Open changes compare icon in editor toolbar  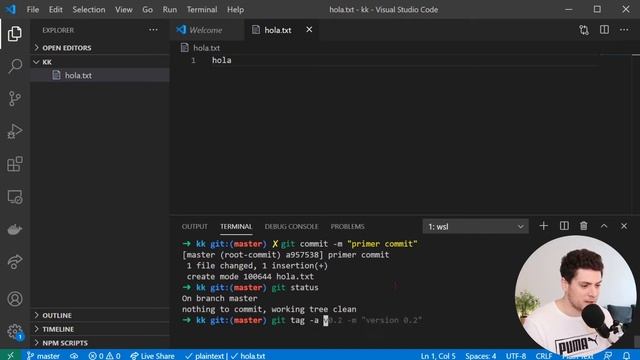pyautogui.click(x=584, y=30)
